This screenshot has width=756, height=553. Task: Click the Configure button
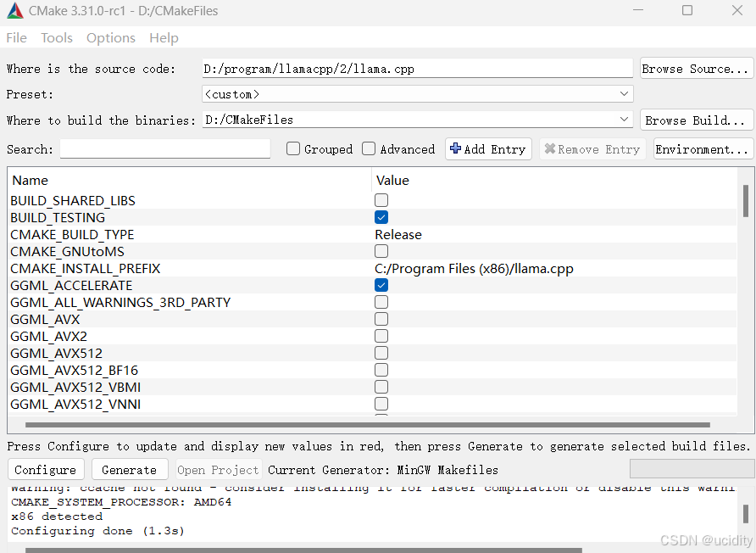pyautogui.click(x=46, y=470)
